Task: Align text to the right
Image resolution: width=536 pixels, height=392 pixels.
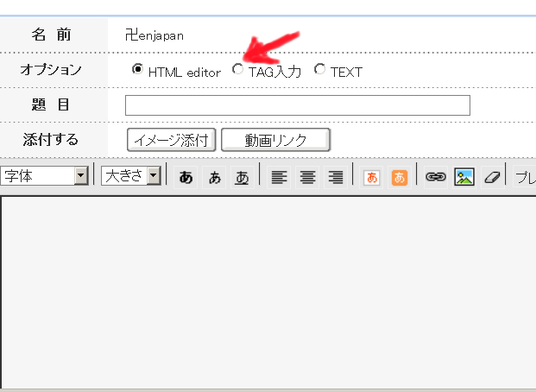Action: (x=336, y=177)
